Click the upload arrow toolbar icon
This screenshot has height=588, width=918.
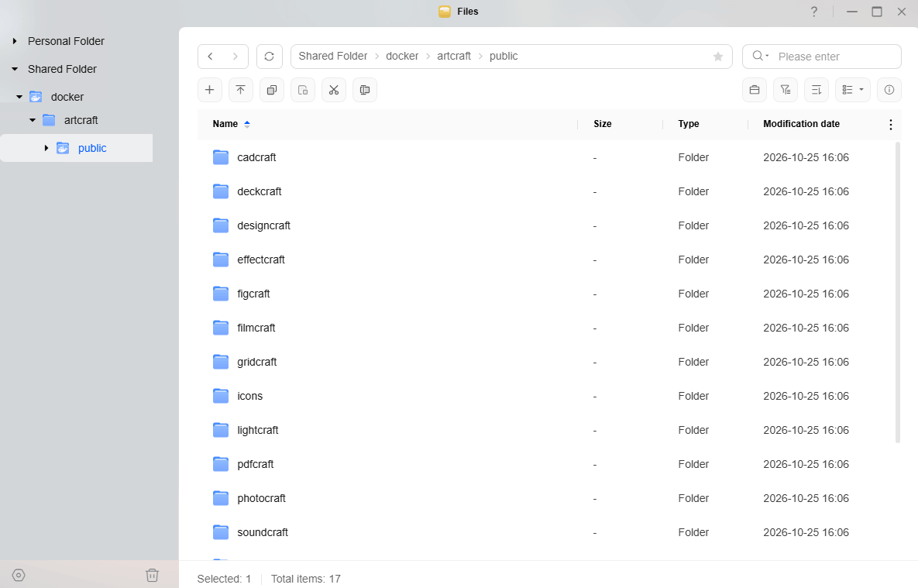pos(241,90)
